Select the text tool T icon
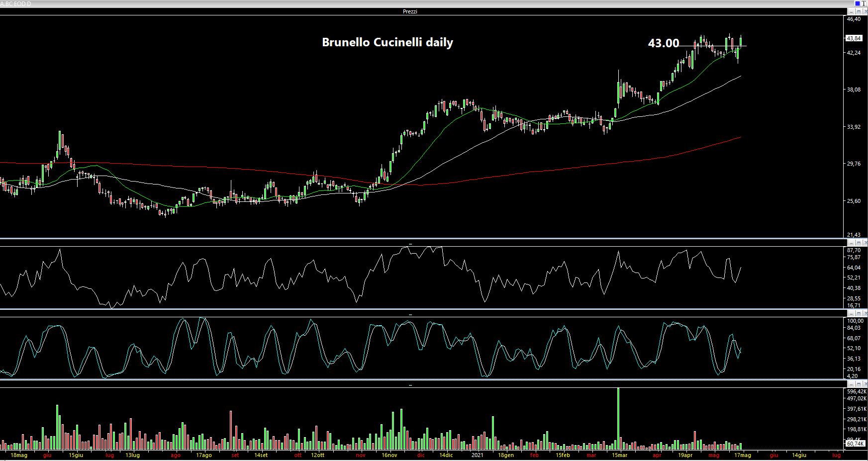 tap(864, 3)
